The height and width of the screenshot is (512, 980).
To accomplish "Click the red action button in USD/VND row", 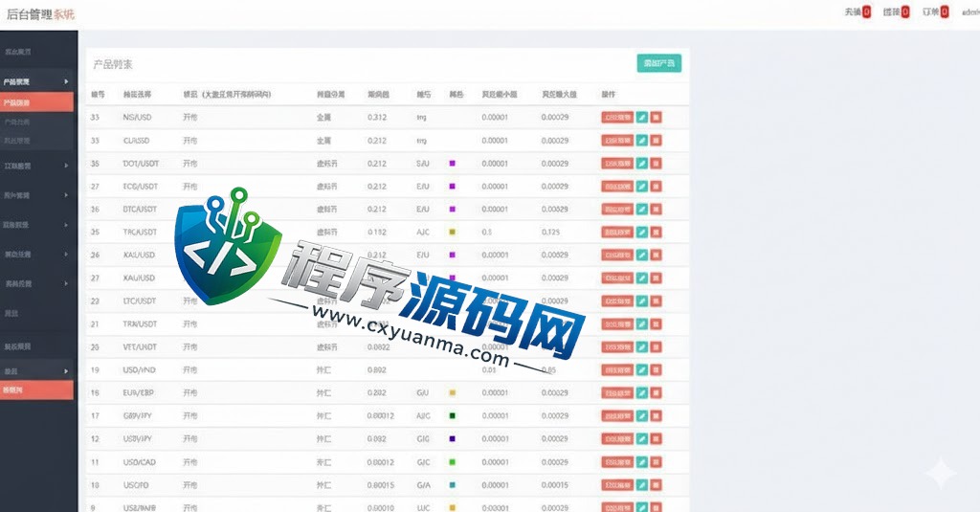I will point(617,370).
